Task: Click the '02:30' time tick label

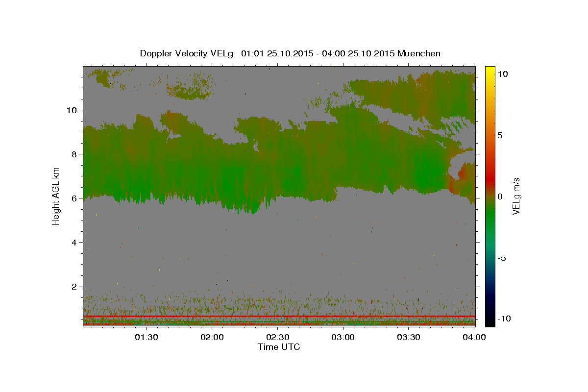Action: pos(277,337)
